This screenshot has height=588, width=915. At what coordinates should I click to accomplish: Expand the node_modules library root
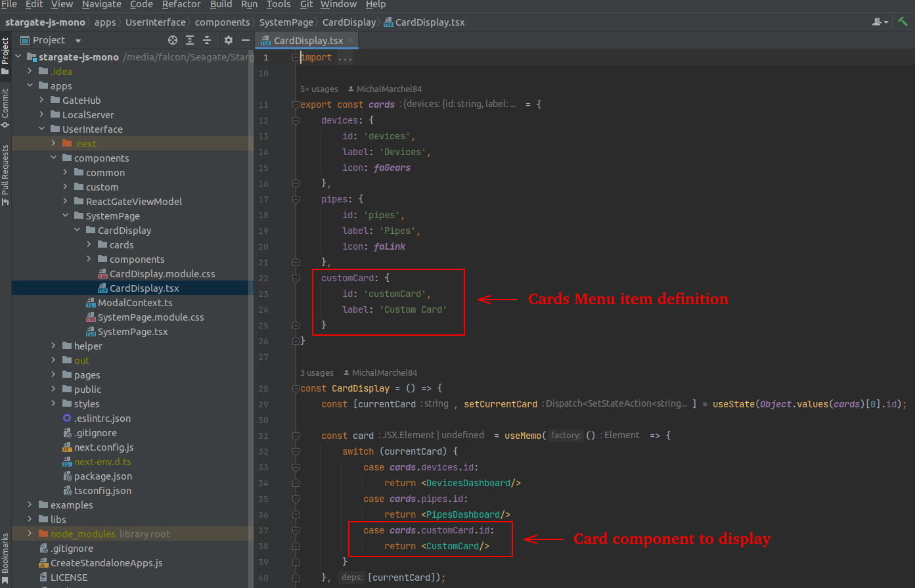pos(30,533)
